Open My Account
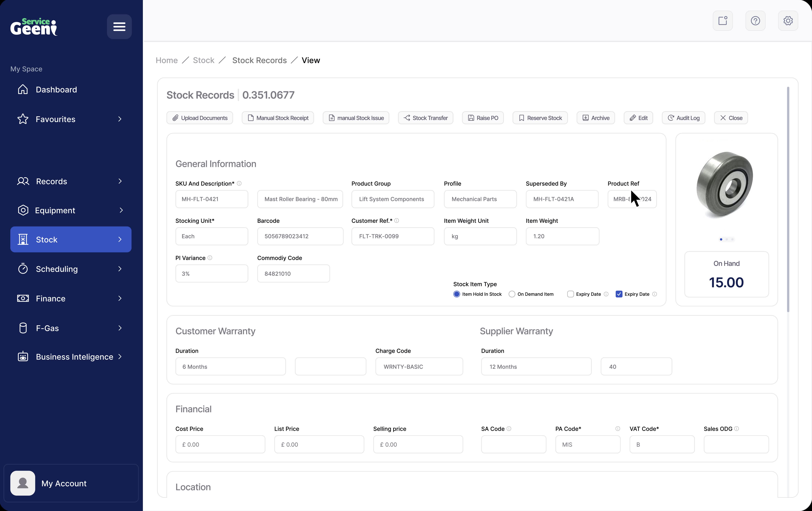The height and width of the screenshot is (511, 812). pyautogui.click(x=71, y=483)
